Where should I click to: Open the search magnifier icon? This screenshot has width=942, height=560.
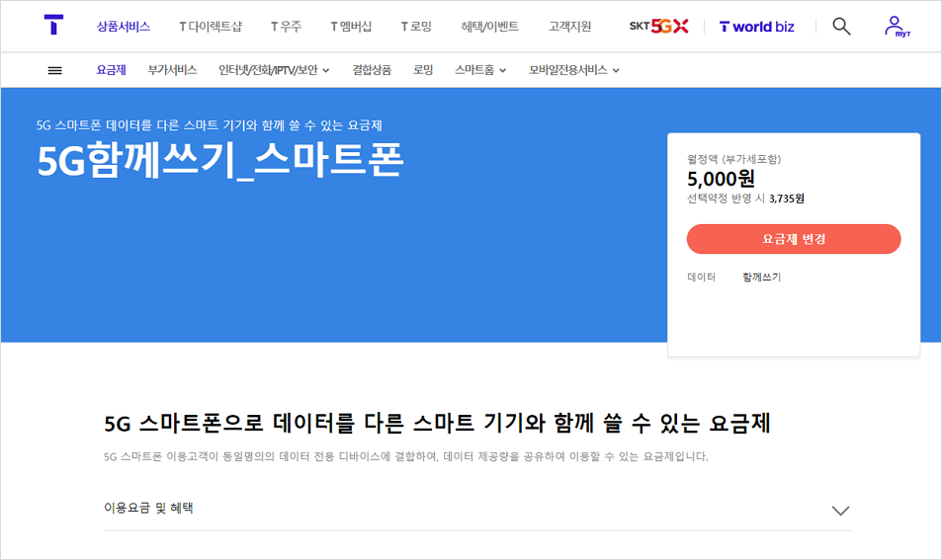(x=841, y=27)
